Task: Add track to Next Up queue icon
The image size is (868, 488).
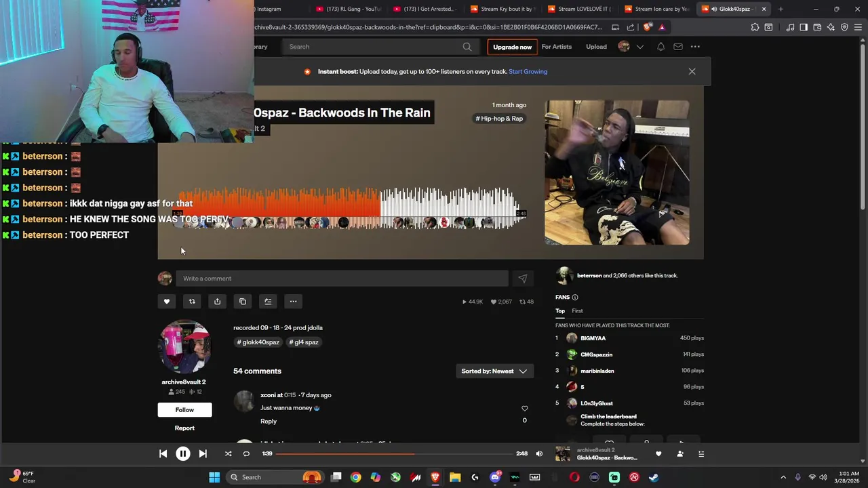Action: click(268, 302)
